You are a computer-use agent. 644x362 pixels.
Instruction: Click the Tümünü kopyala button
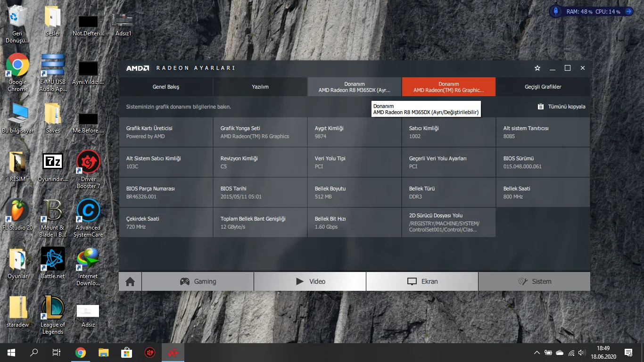(561, 107)
